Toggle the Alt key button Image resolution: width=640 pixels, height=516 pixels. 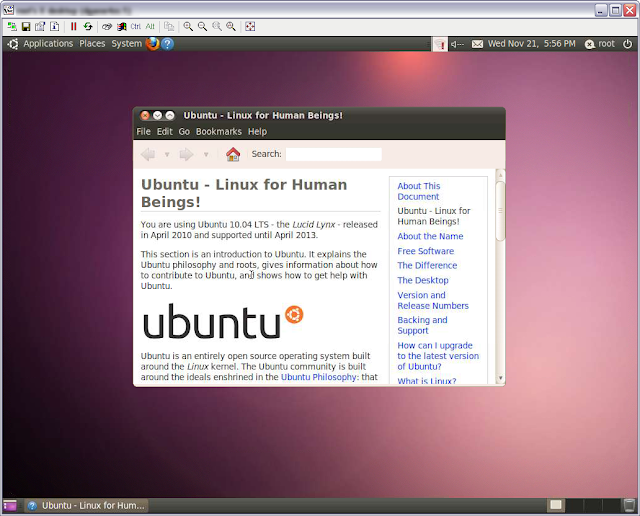[150, 27]
